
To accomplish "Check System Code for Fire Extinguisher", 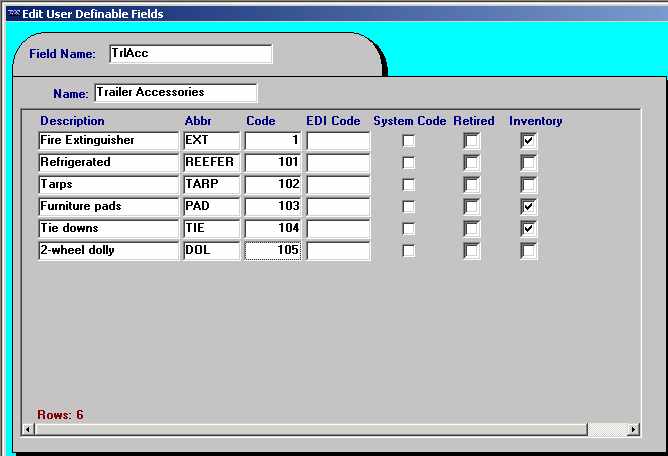I will (409, 141).
